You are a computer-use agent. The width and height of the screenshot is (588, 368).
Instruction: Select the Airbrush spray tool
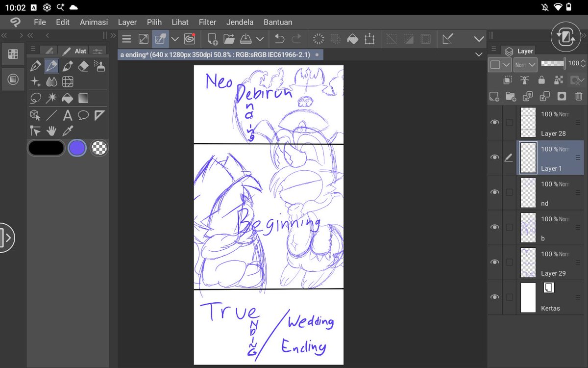point(99,66)
